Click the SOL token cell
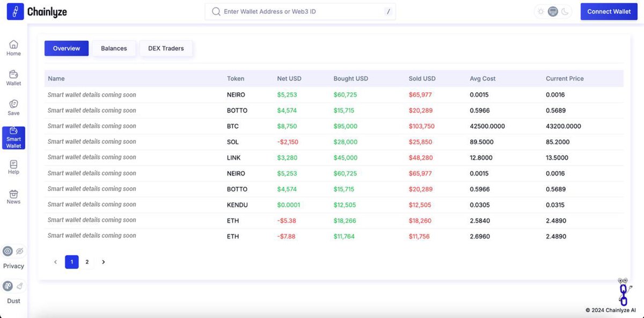The width and height of the screenshot is (644, 318). tap(233, 142)
